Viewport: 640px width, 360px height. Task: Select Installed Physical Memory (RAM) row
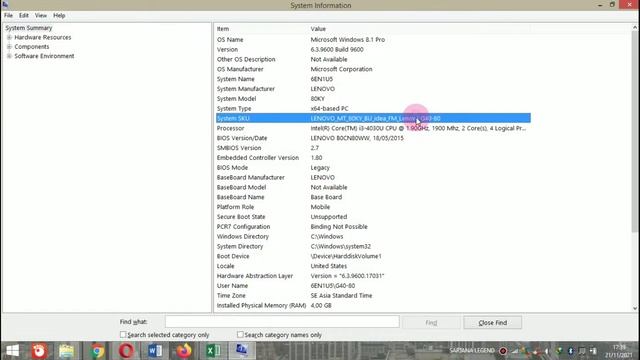point(373,305)
